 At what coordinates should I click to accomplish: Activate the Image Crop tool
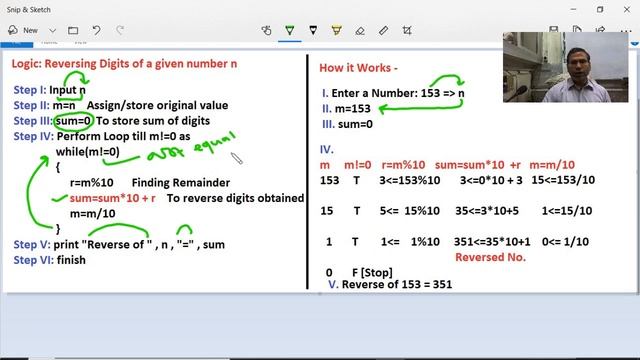click(x=407, y=31)
